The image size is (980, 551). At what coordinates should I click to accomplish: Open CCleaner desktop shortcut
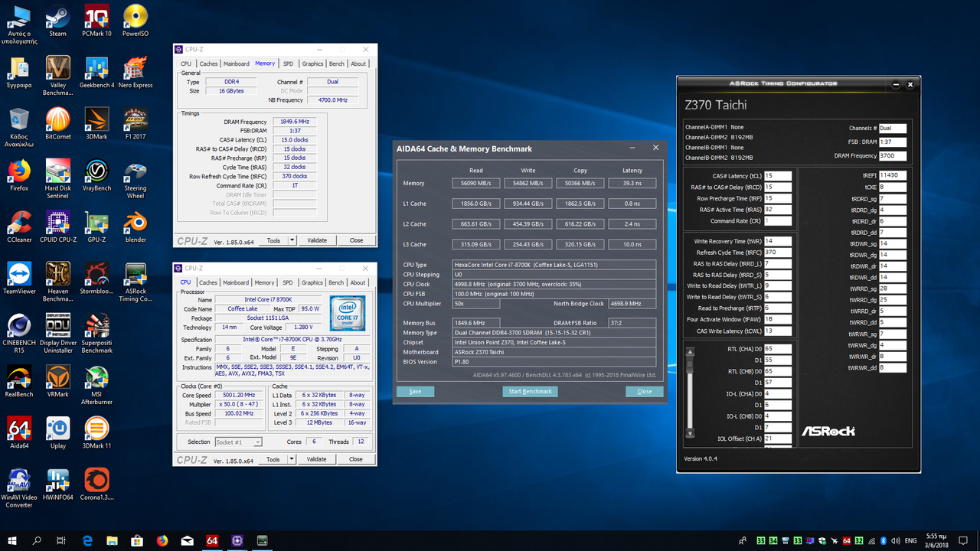(18, 227)
